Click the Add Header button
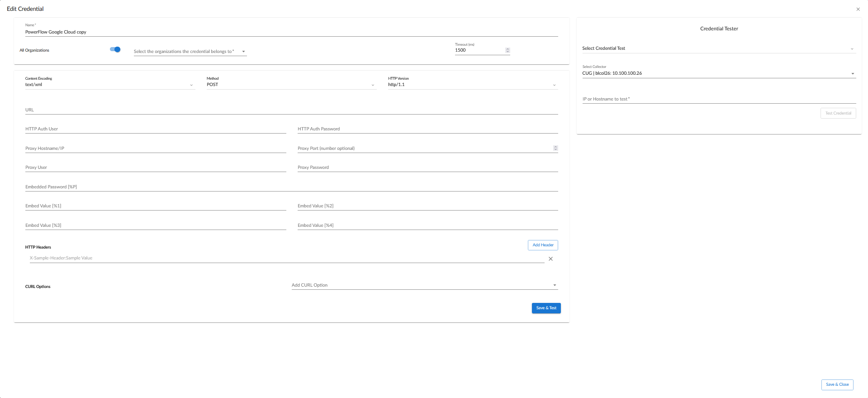 543,245
